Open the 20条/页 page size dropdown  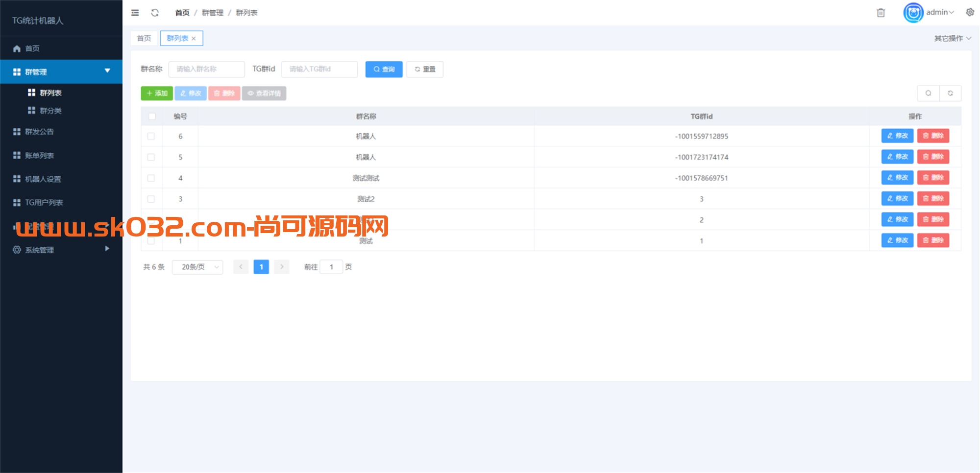click(x=197, y=267)
